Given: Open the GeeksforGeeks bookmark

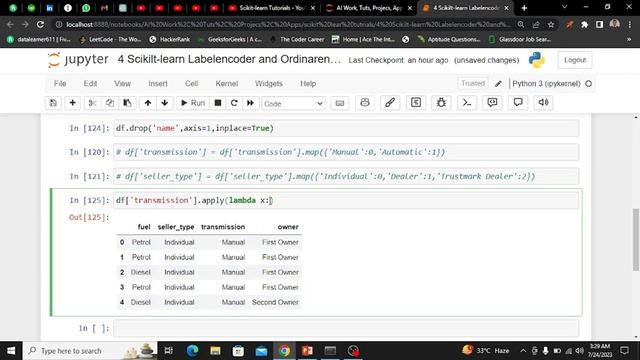Looking at the screenshot, I should point(230,40).
